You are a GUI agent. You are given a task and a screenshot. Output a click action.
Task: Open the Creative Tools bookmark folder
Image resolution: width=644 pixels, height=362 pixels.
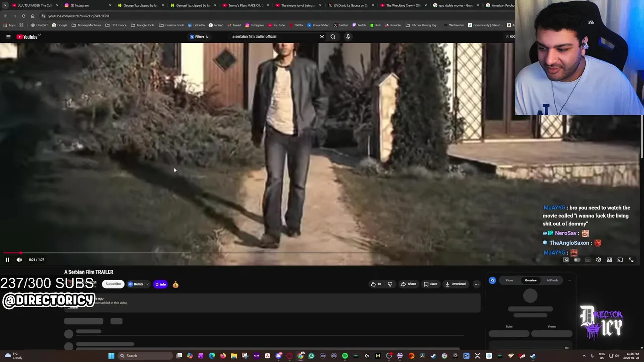point(172,25)
